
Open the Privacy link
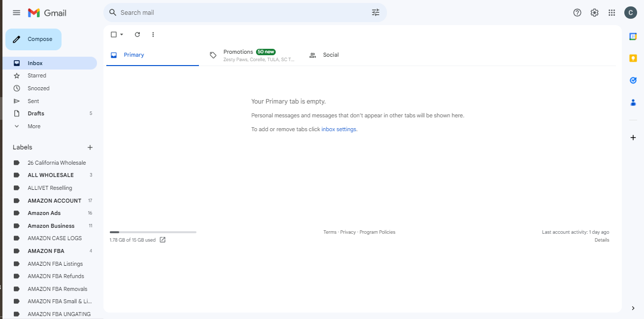pos(348,232)
